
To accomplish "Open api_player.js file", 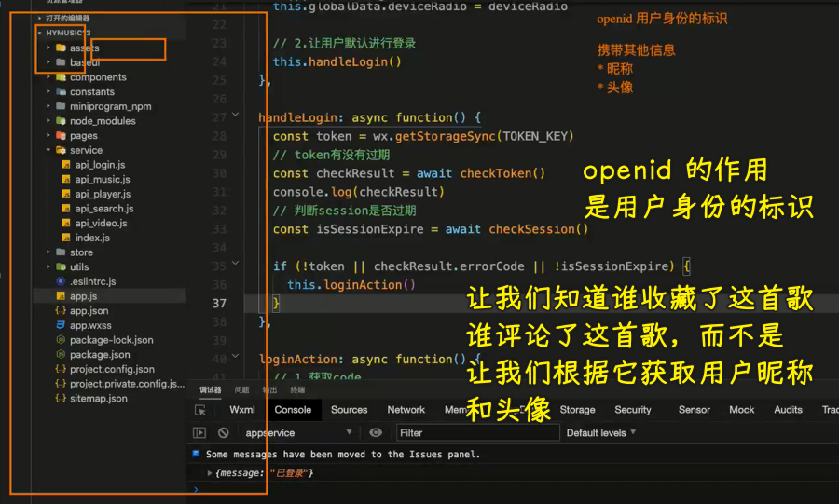I will [103, 194].
